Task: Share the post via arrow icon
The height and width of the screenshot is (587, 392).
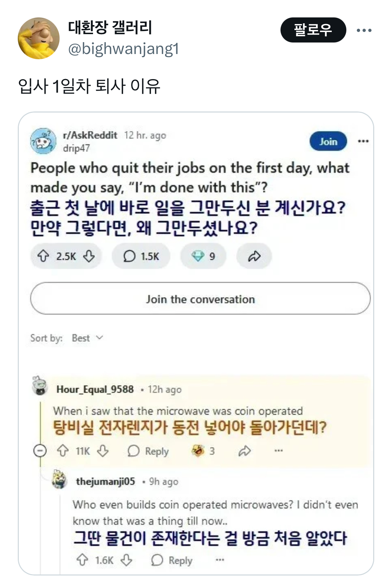Action: pos(254,256)
